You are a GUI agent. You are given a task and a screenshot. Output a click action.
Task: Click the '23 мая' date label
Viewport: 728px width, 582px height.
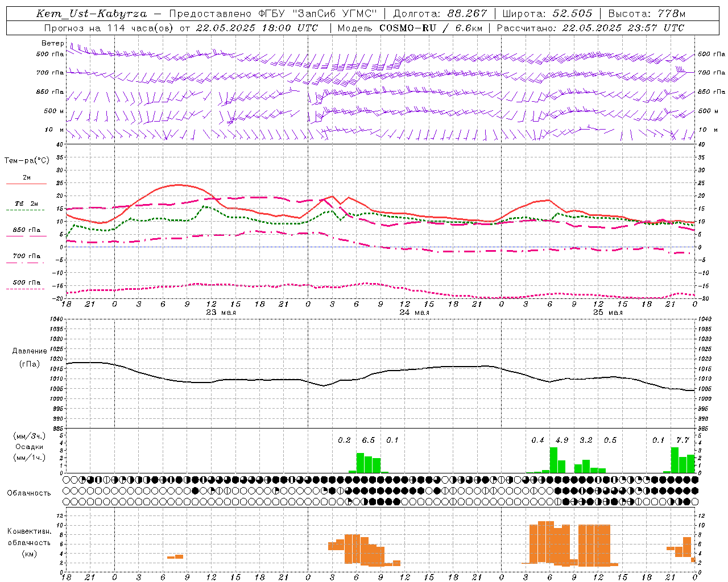221,313
